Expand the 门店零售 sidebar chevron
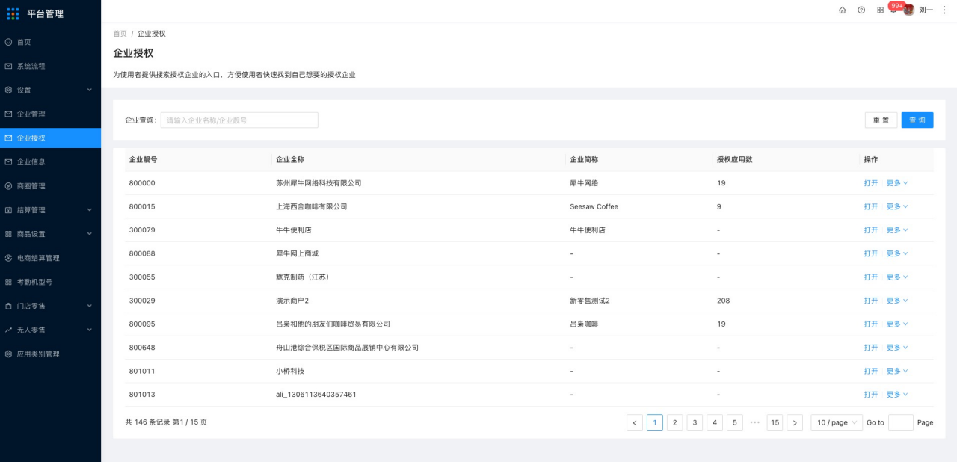 (x=89, y=306)
